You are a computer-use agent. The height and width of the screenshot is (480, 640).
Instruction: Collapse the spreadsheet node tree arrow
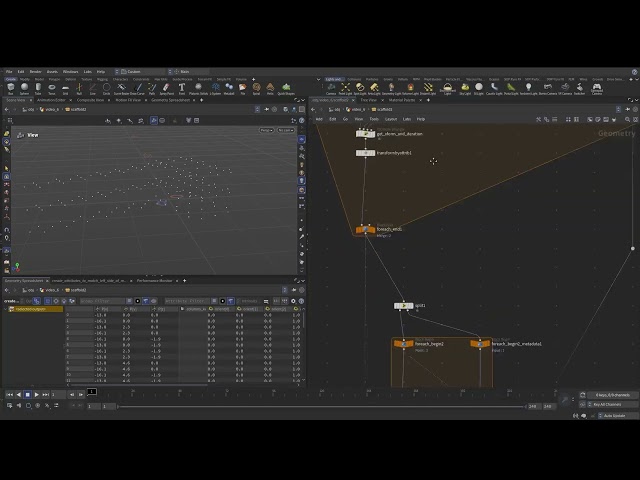point(6,309)
